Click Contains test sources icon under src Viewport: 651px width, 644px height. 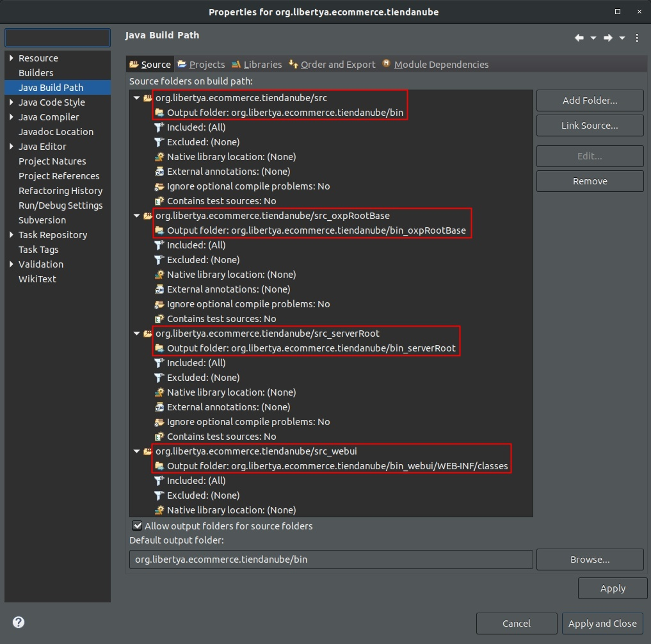click(159, 201)
